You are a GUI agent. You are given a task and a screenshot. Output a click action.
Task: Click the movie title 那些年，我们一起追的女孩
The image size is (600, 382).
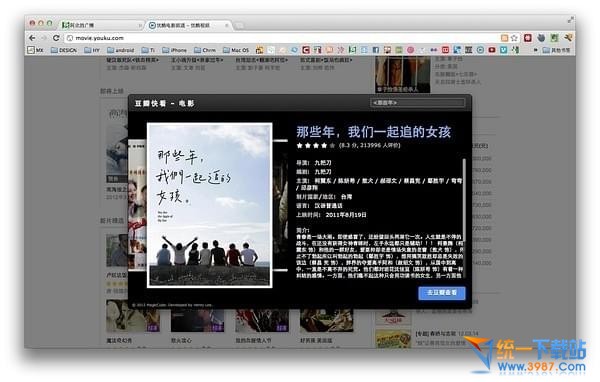pos(373,132)
